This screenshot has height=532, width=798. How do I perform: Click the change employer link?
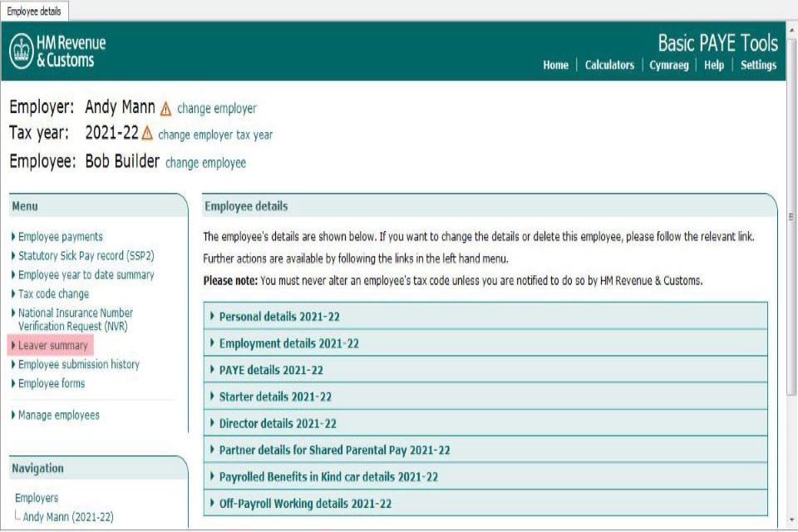tap(217, 108)
